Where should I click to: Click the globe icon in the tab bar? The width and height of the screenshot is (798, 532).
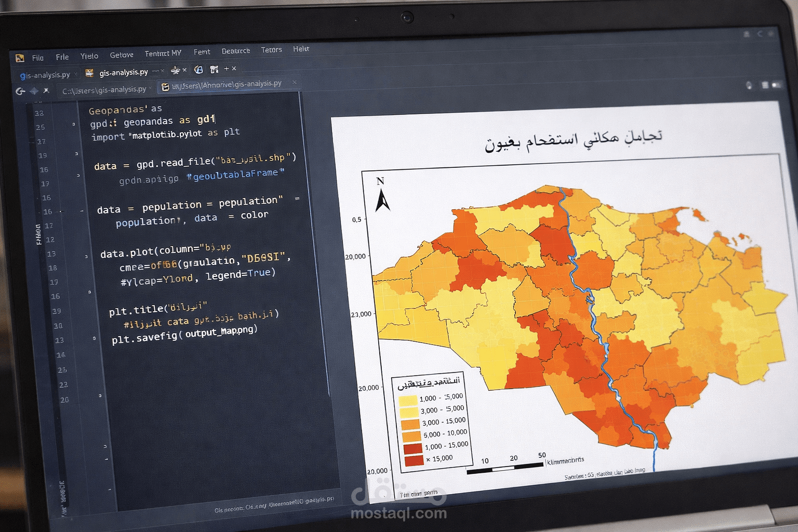(x=198, y=69)
